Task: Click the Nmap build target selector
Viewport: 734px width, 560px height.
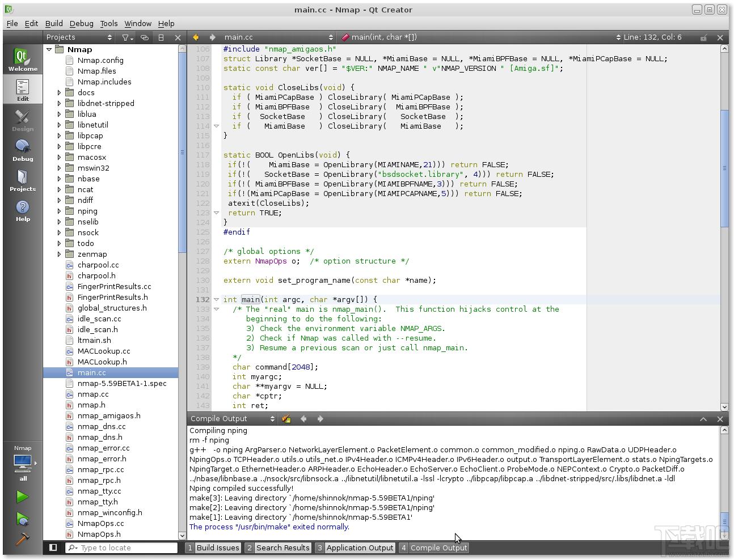Action: point(23,463)
